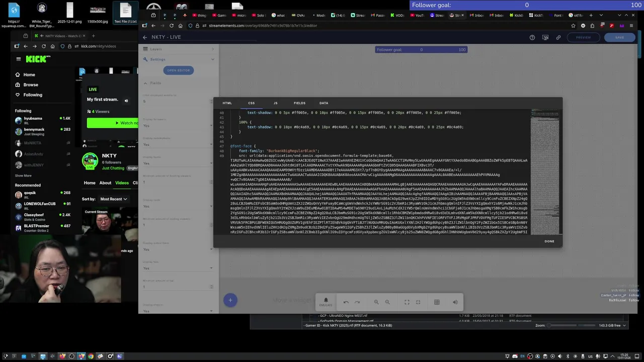644x362 pixels.
Task: Open Browse in Kick sidebar
Action: 30,85
